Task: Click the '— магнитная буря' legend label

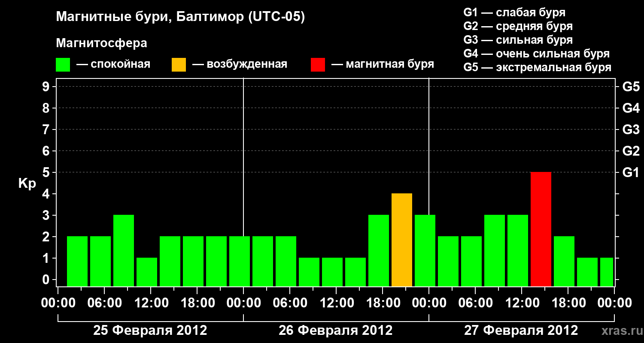Action: (383, 64)
